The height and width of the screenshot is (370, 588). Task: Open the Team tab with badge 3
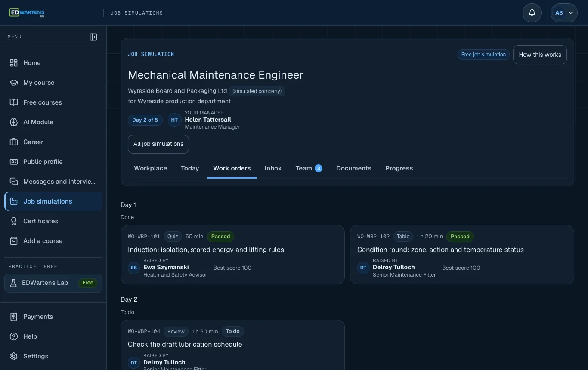click(309, 168)
